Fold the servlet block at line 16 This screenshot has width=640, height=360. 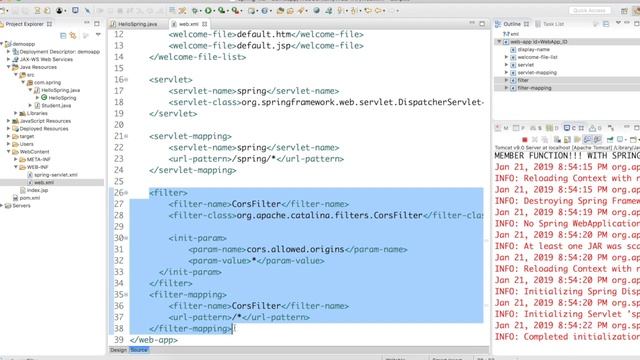[x=126, y=80]
